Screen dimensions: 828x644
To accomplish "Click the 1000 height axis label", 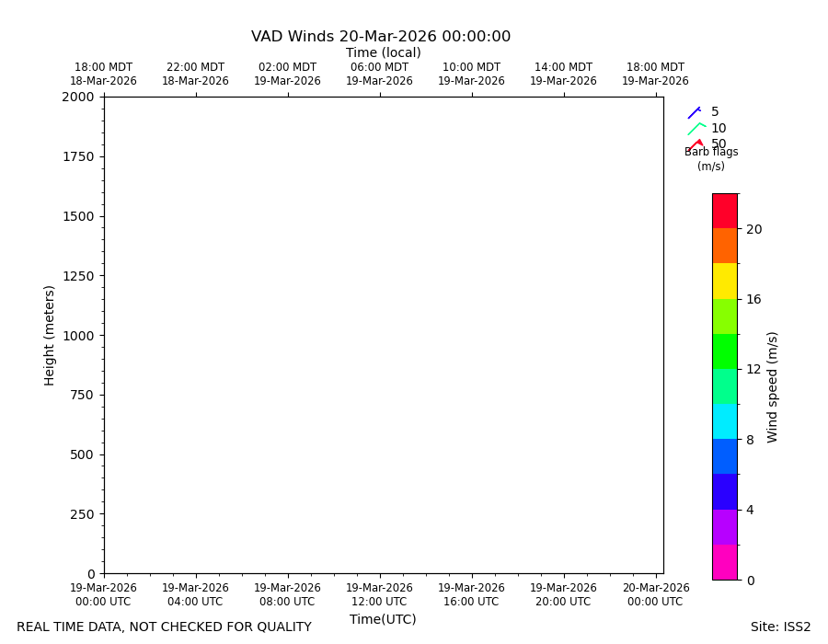I will pyautogui.click(x=78, y=336).
